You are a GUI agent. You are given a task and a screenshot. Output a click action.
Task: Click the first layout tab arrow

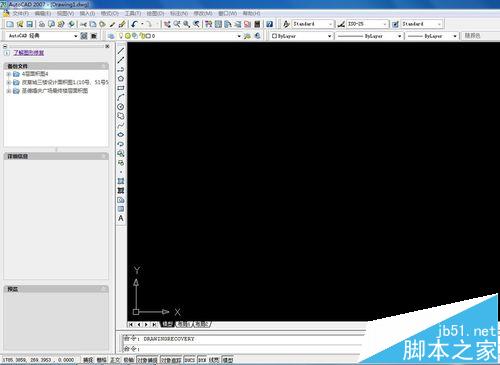[131, 324]
